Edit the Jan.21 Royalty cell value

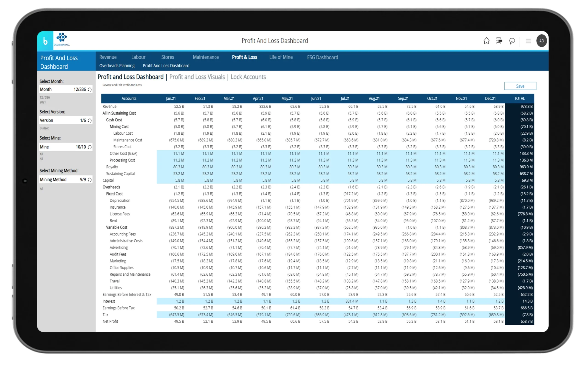178,167
